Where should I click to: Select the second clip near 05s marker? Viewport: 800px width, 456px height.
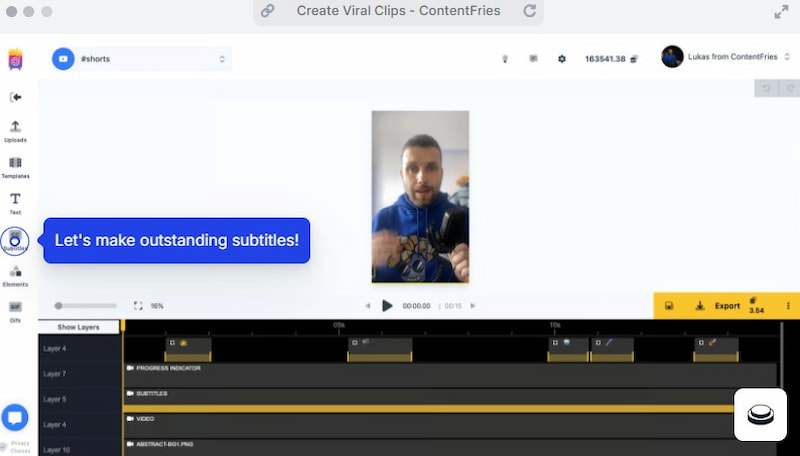(380, 349)
